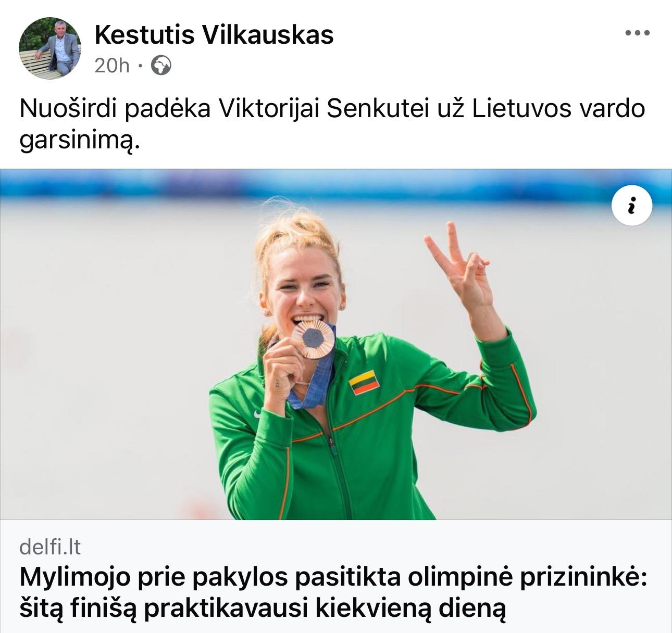Open Kestutis Vilkauskas profile picture
This screenshot has width=672, height=633.
pos(50,48)
